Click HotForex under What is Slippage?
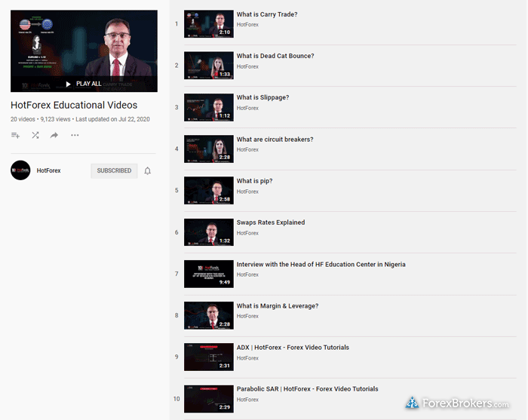This screenshot has width=528, height=420. pyautogui.click(x=247, y=108)
